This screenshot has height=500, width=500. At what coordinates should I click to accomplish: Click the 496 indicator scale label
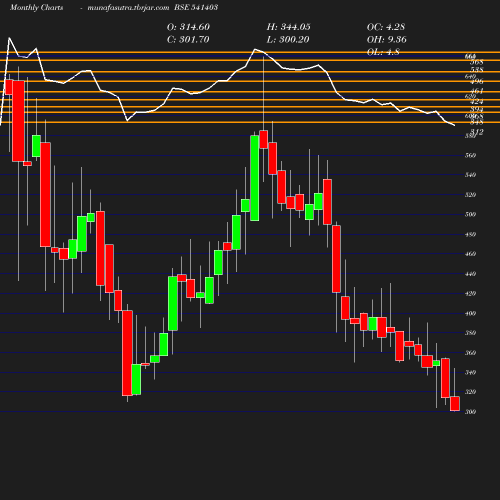pos(477,81)
